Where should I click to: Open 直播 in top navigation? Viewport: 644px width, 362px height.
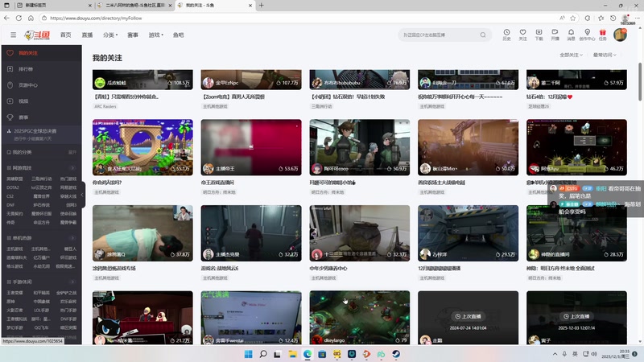(87, 35)
